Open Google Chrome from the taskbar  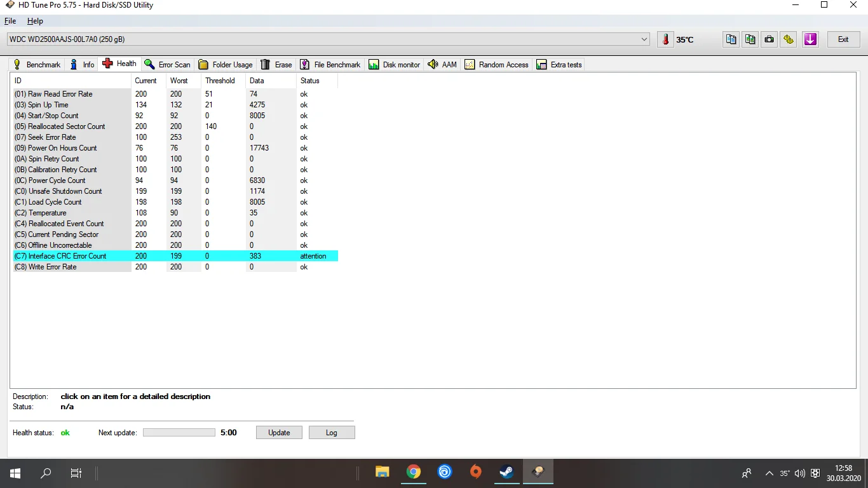coord(414,472)
